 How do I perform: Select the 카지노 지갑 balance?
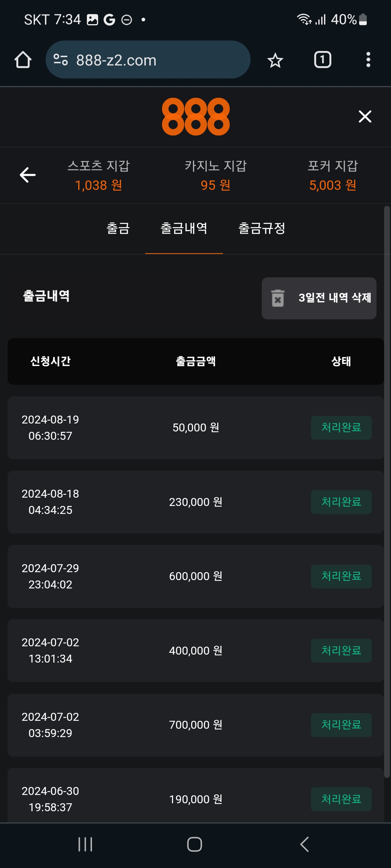216,176
